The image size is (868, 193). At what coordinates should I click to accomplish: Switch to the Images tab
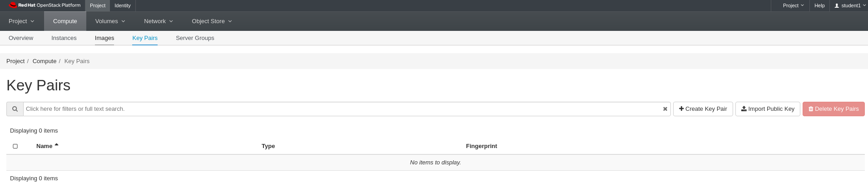pos(104,38)
